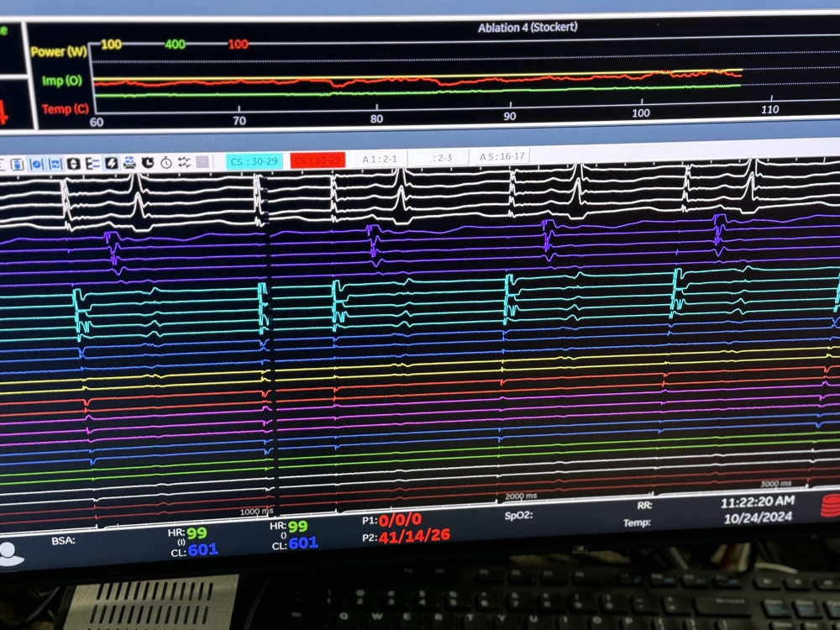Click the first CL value 601
Viewport: 840px width, 630px height.
(x=202, y=549)
